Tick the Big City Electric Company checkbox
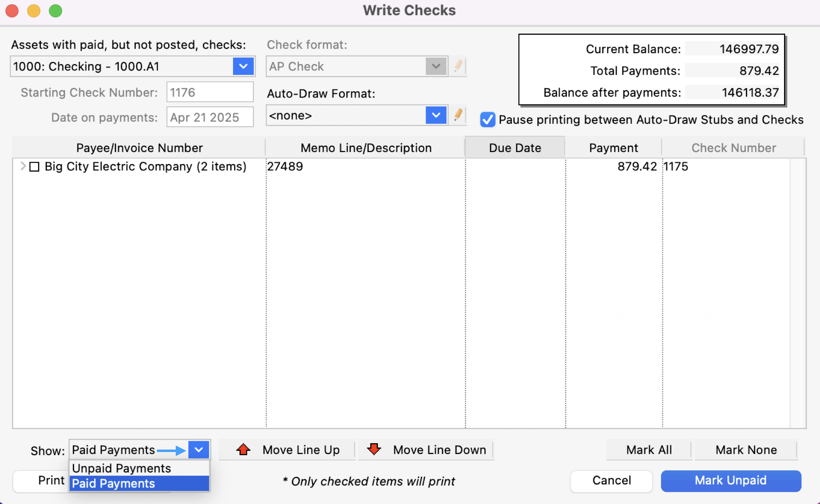This screenshot has height=504, width=820. [35, 166]
